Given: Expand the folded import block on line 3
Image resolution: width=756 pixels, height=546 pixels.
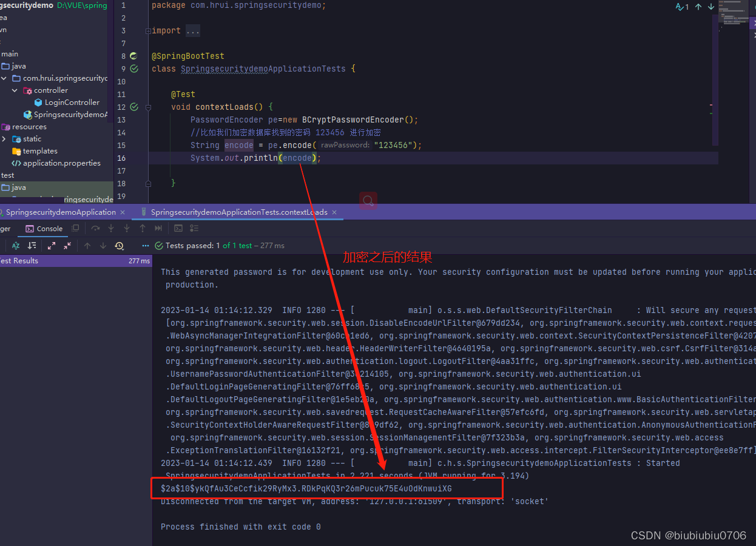Looking at the screenshot, I should click(x=148, y=31).
